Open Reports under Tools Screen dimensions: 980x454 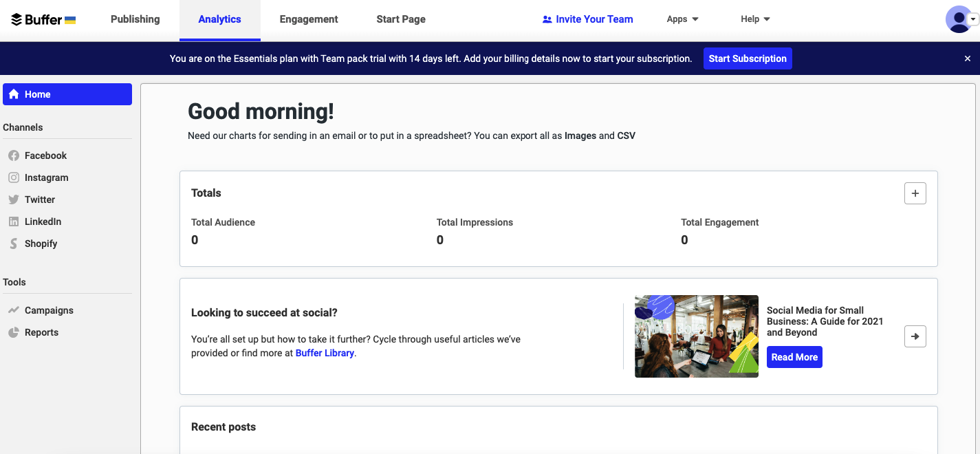67,332
